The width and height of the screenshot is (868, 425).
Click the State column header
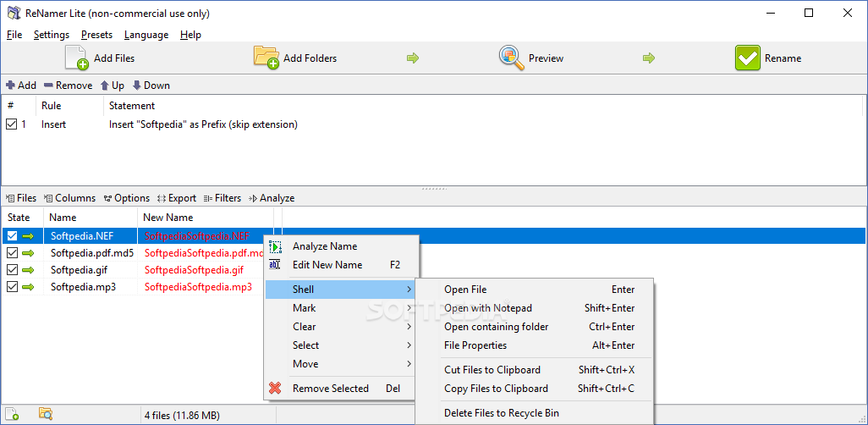(x=22, y=218)
